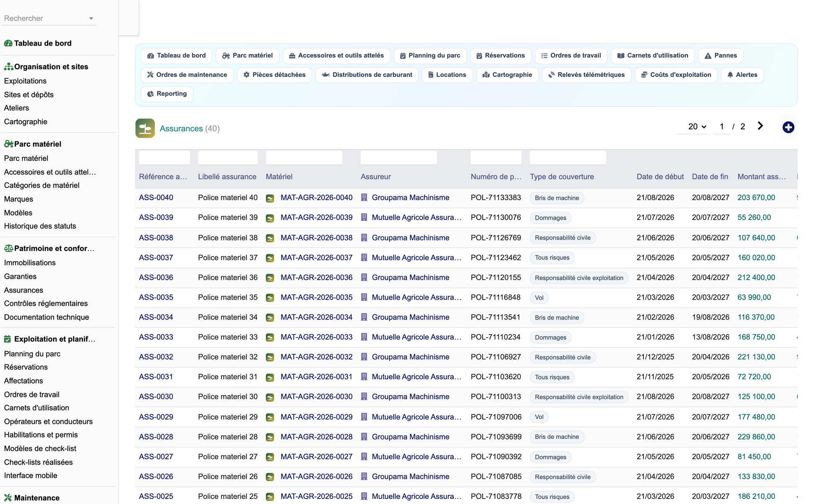Screen dimensions: 815x504
Task: Click amount 229 860,00
Action: point(756,437)
